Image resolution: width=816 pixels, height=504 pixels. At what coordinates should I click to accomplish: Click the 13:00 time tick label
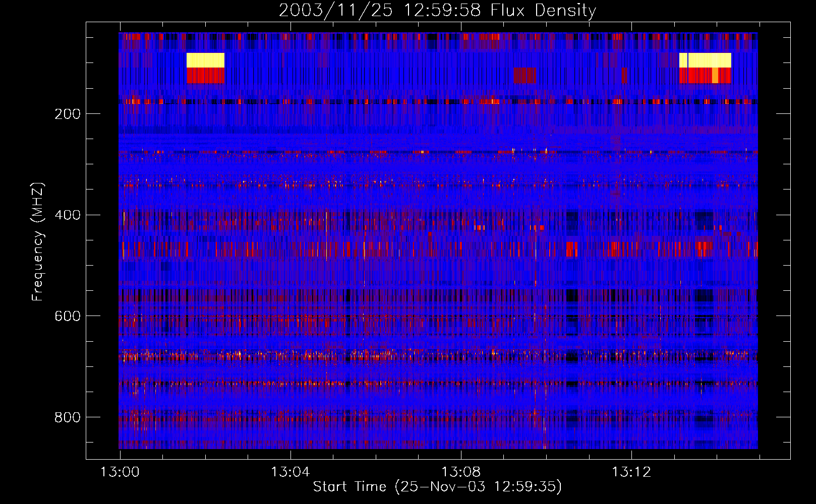click(120, 472)
